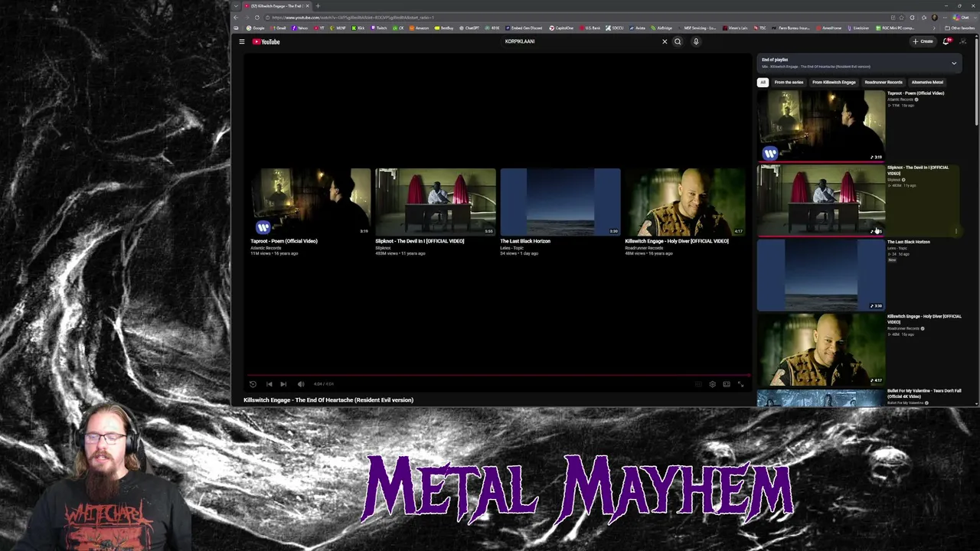Open Killswitch Engage - Holy Diver sidebar thumbnail
Image resolution: width=980 pixels, height=551 pixels.
821,349
